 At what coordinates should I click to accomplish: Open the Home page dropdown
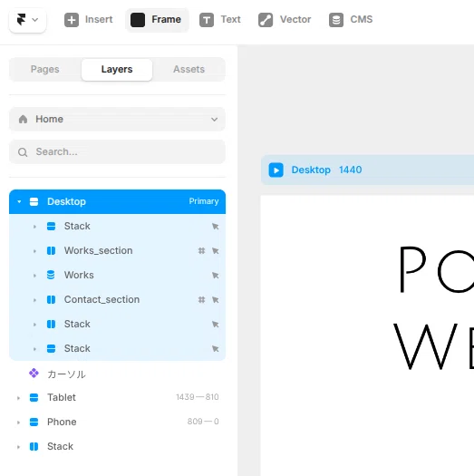[x=117, y=119]
